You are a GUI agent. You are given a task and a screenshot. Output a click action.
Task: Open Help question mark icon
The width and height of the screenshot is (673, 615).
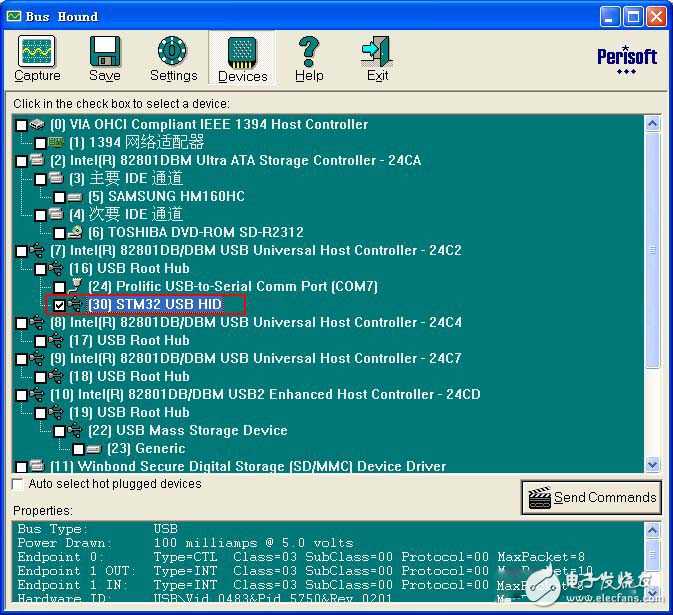tap(309, 59)
